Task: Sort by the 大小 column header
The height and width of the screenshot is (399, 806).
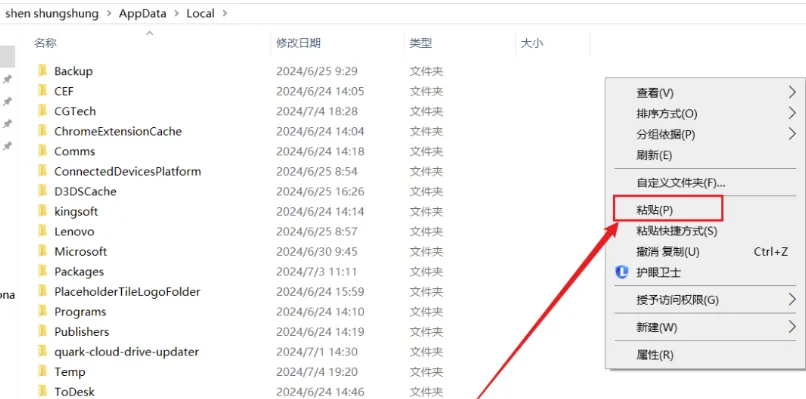Action: 532,43
